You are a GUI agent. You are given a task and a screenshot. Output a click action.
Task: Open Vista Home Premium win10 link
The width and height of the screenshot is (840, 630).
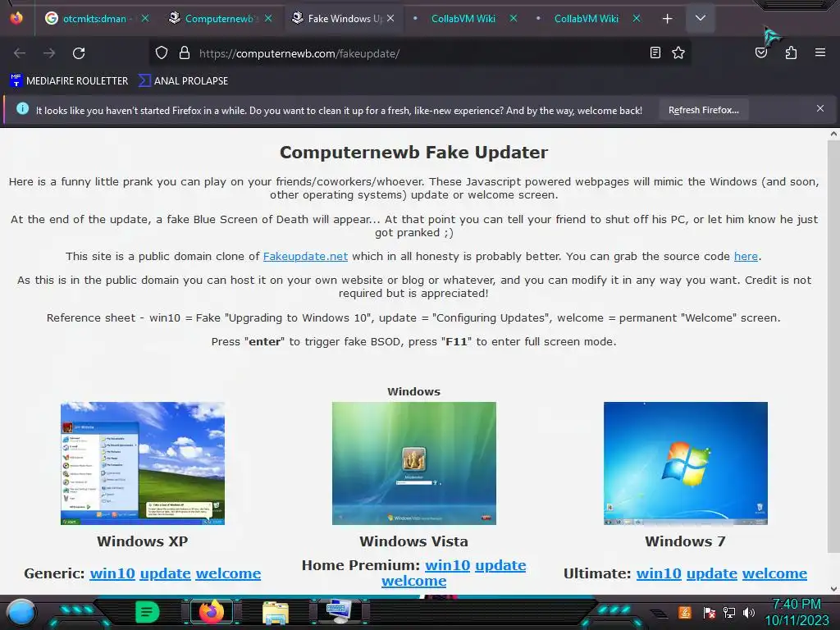tap(448, 565)
